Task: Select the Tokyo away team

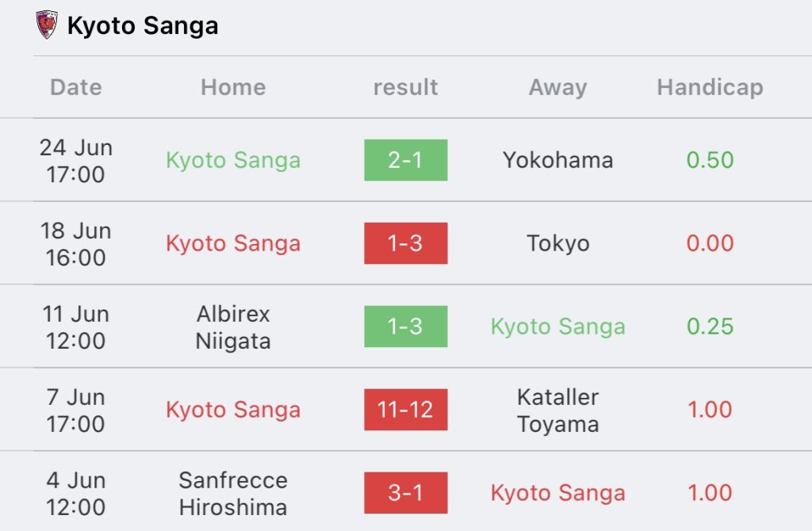Action: (557, 243)
